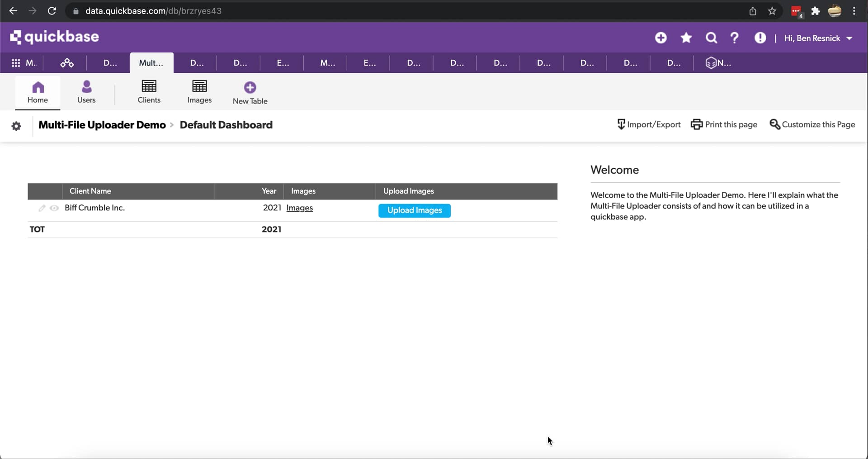Expand browser extensions puzzle menu
Screen dimensions: 868x459
[x=815, y=11]
